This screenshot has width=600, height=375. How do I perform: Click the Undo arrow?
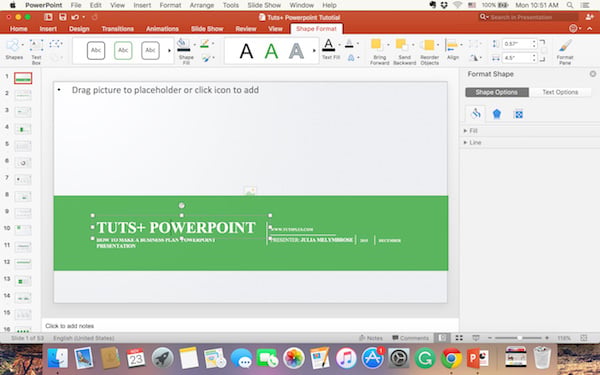75,17
